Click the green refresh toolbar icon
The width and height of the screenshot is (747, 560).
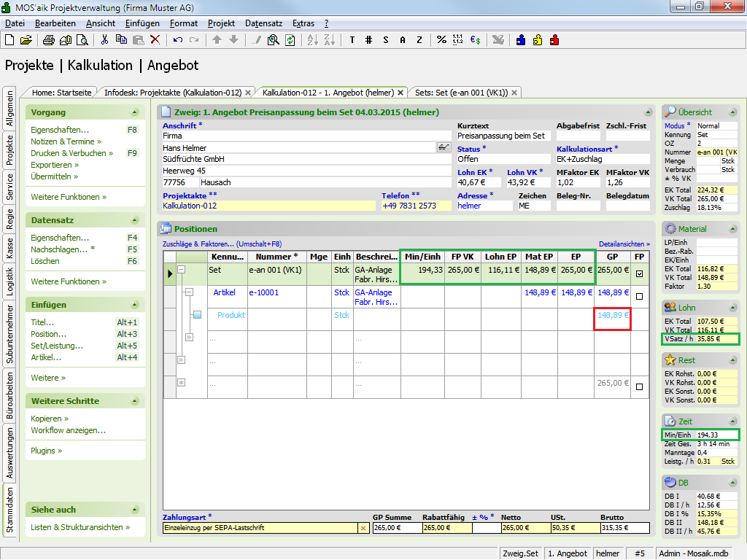coord(290,40)
